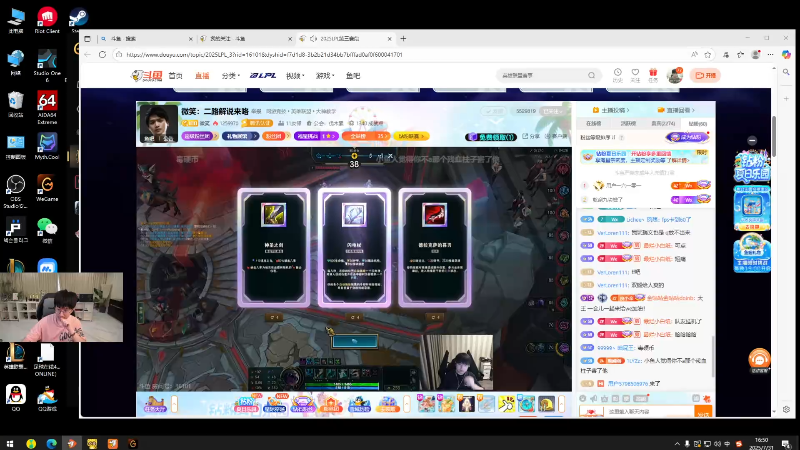Open Edge sidebar search icon
The image size is (800, 450).
pyautogui.click(x=786, y=72)
